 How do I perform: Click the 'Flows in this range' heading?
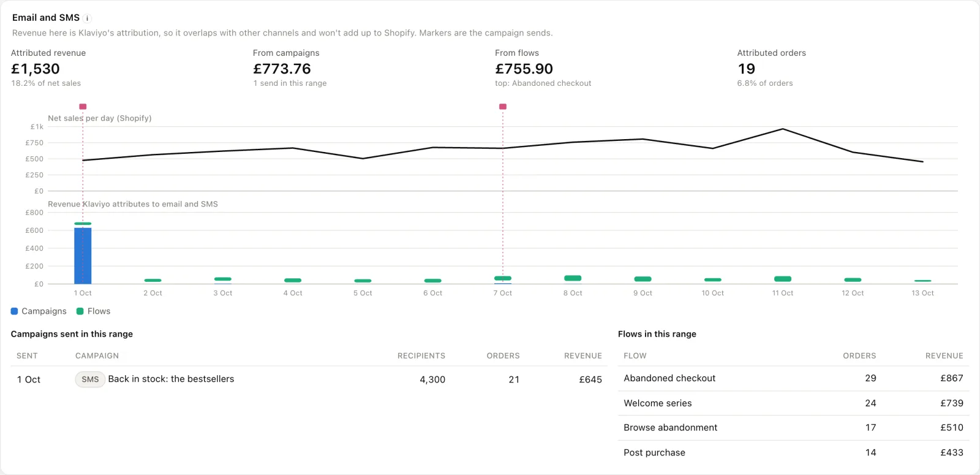pos(657,334)
